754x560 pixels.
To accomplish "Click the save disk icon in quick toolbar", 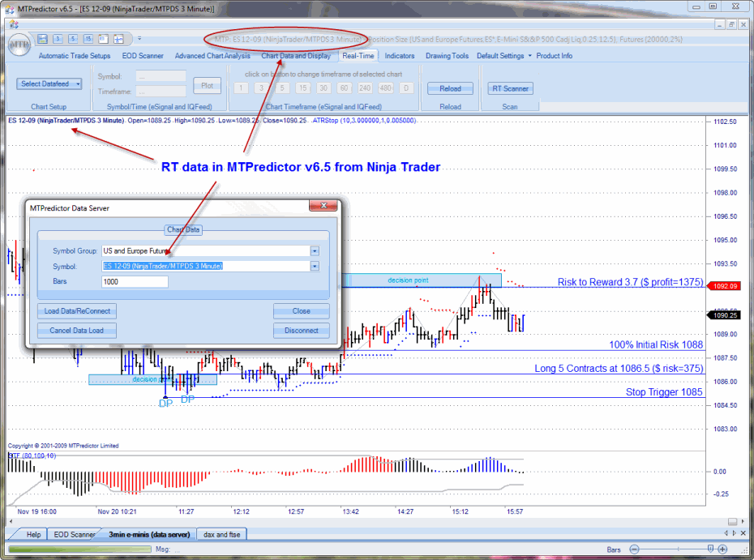I will pos(42,39).
